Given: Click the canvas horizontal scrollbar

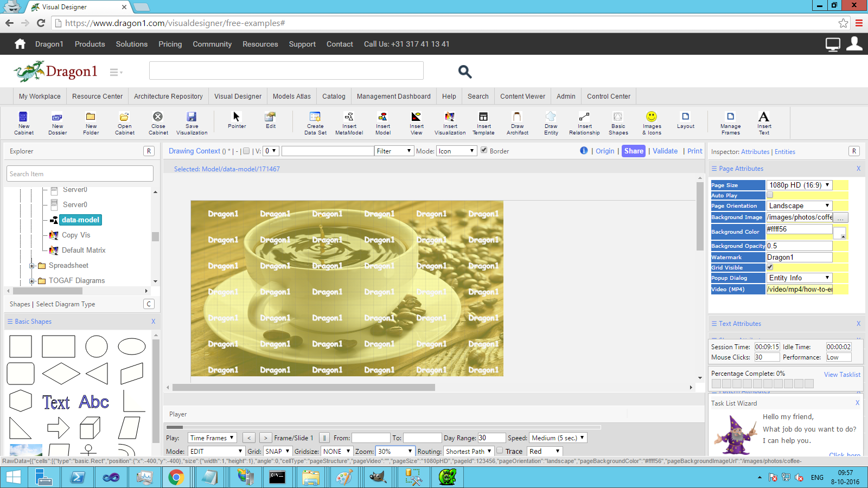Looking at the screenshot, I should coord(304,387).
